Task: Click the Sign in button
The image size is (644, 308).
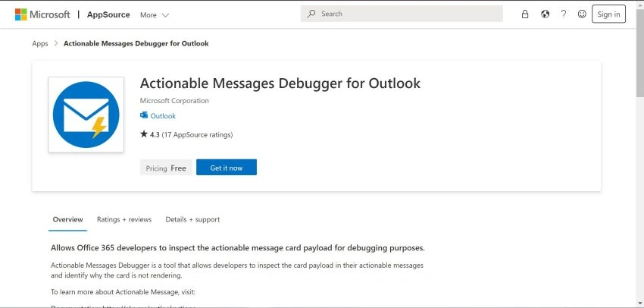Action: [x=608, y=14]
